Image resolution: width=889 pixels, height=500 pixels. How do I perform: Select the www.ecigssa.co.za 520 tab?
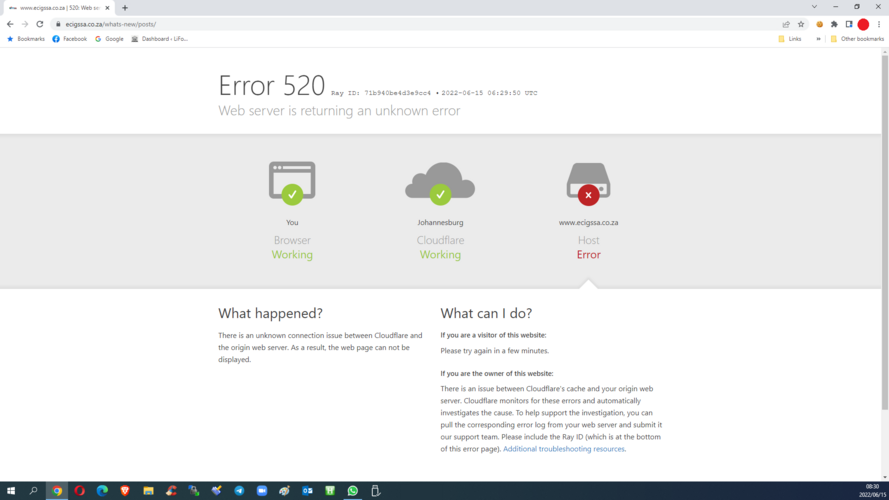(59, 8)
